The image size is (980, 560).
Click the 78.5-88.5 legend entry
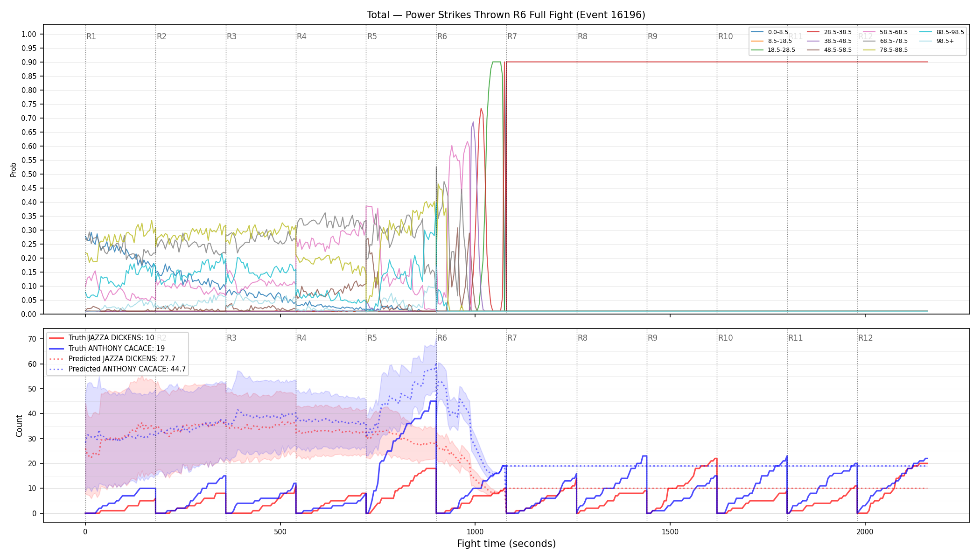[885, 50]
